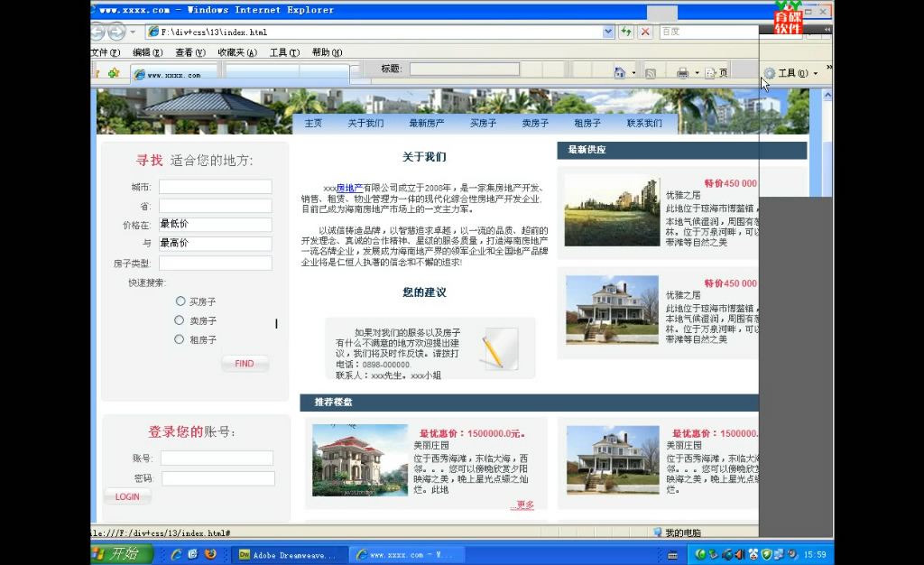Follow the 更多 more link
The width and height of the screenshot is (924, 565).
coord(524,505)
